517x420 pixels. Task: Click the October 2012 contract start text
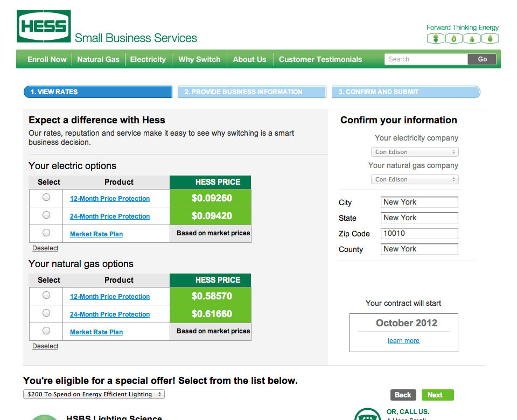407,323
